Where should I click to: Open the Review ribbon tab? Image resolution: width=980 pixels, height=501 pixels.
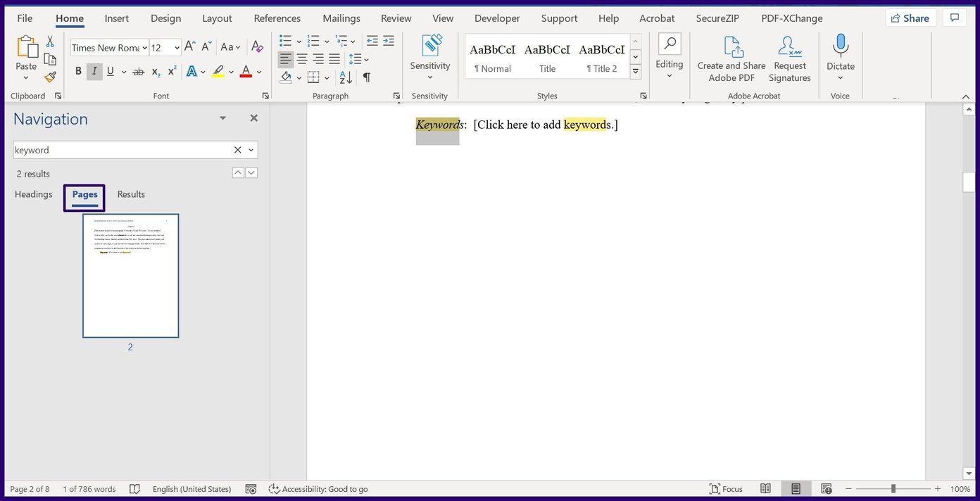pyautogui.click(x=396, y=18)
